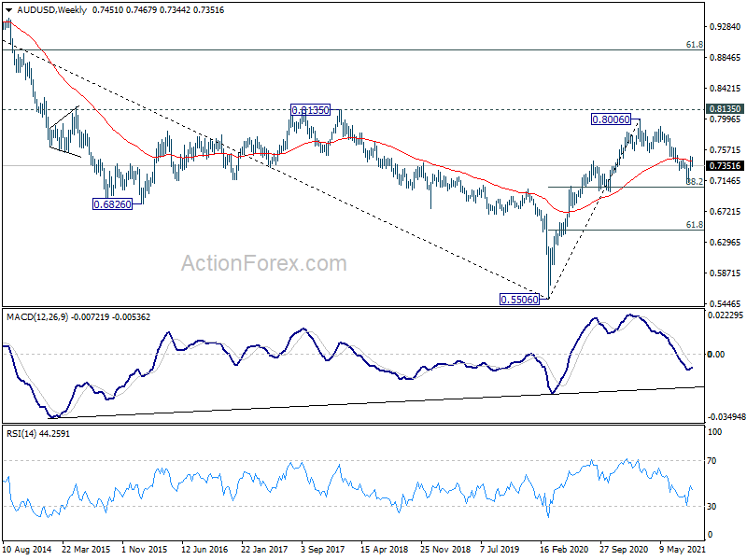Click the 0.58715 price axis value
747x560 pixels.
tap(726, 273)
